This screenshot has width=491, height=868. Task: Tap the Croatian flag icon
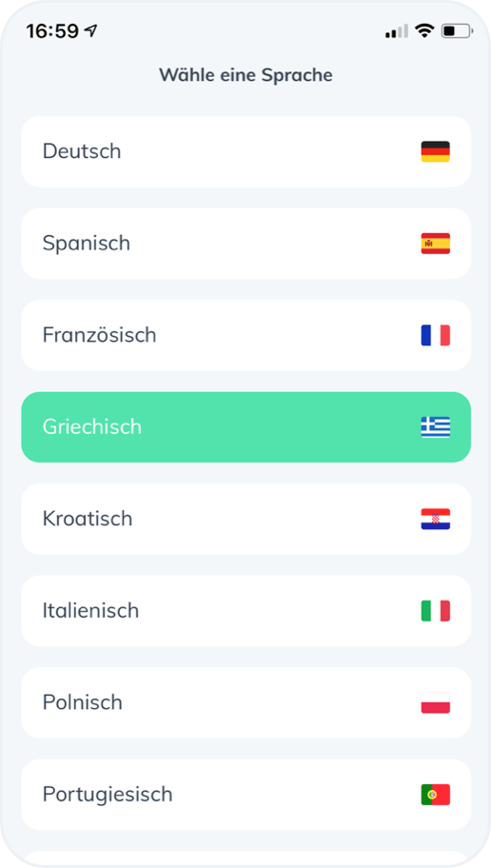point(435,520)
